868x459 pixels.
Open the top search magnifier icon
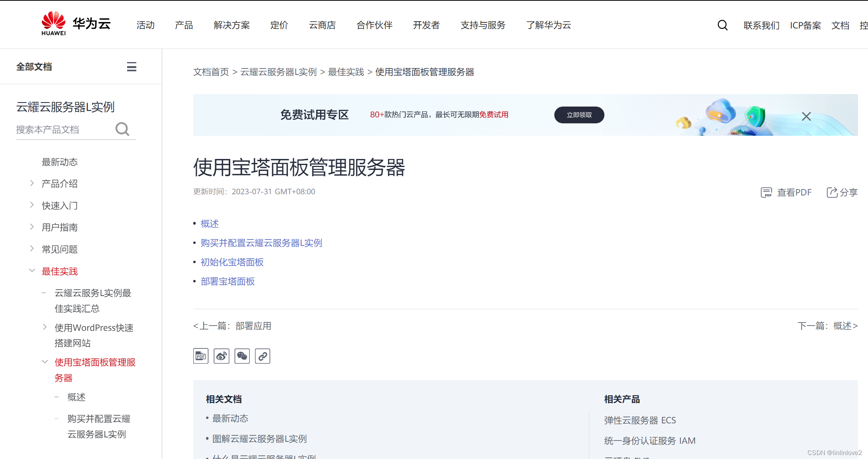click(x=722, y=25)
